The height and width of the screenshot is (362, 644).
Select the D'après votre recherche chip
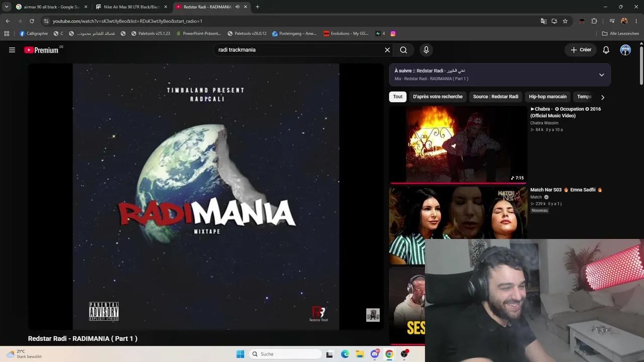point(438,97)
